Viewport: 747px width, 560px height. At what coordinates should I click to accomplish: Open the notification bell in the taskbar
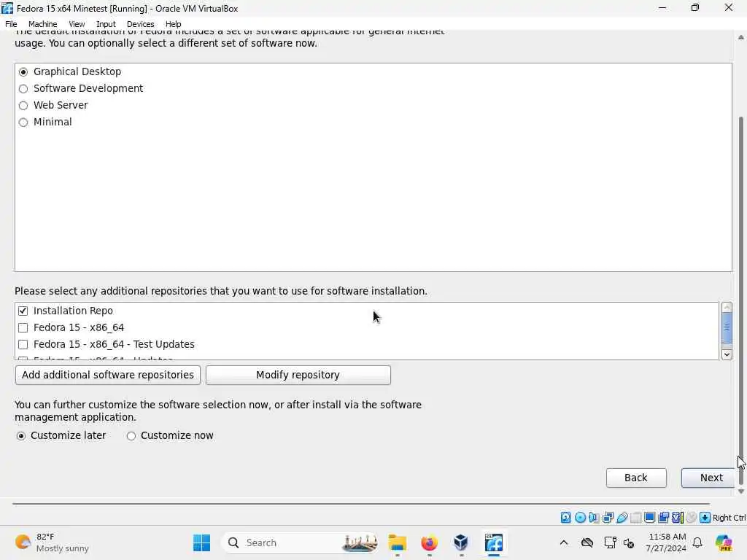click(697, 542)
